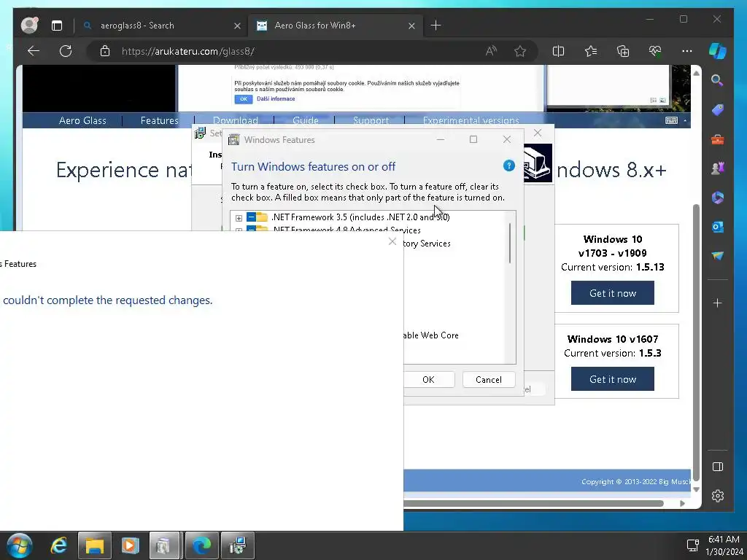Open the small dropdown arrow beside the keyboard icon

(x=685, y=120)
